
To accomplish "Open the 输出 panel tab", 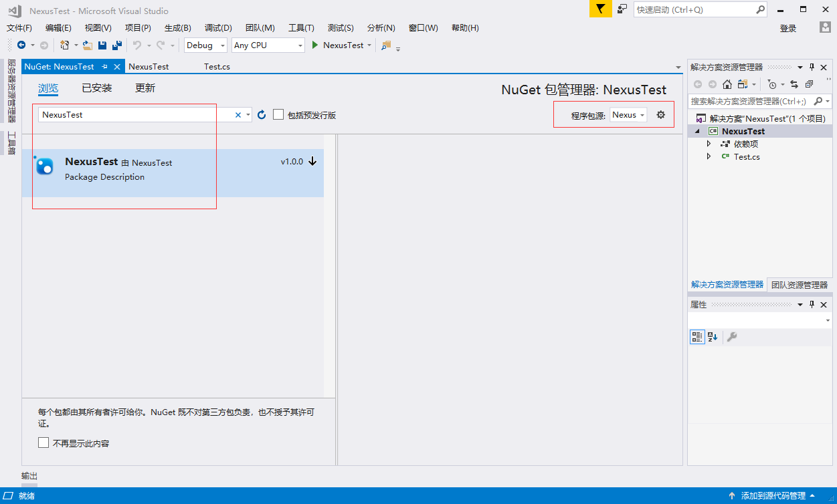I will 29,476.
